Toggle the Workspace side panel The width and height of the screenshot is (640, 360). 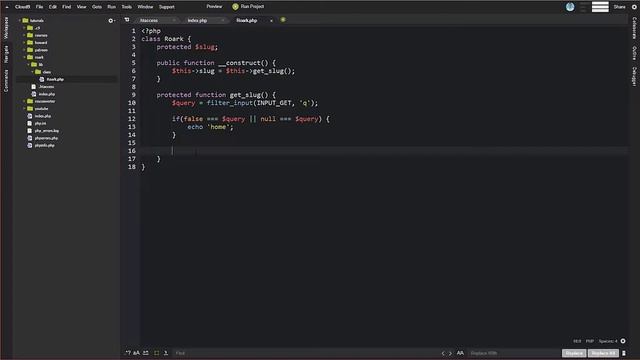[x=6, y=28]
